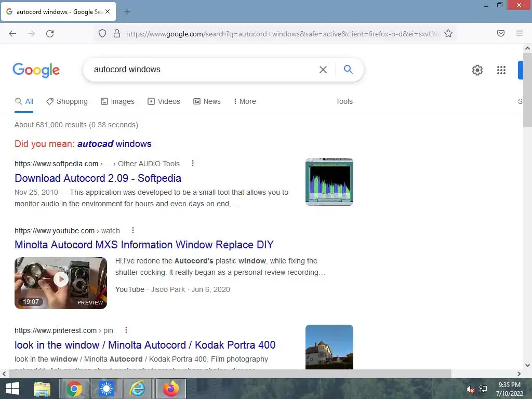Image resolution: width=532 pixels, height=399 pixels.
Task: Open Google quick settings gear
Action: [477, 70]
